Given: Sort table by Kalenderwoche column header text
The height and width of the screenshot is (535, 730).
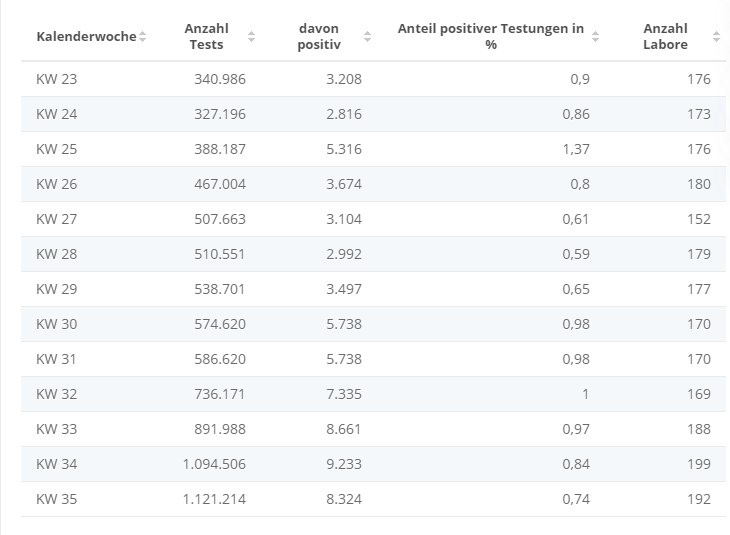Looking at the screenshot, I should pyautogui.click(x=85, y=37).
